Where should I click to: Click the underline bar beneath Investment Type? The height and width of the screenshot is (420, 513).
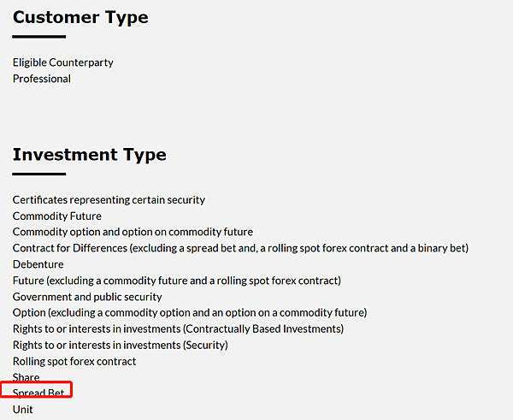pos(39,175)
